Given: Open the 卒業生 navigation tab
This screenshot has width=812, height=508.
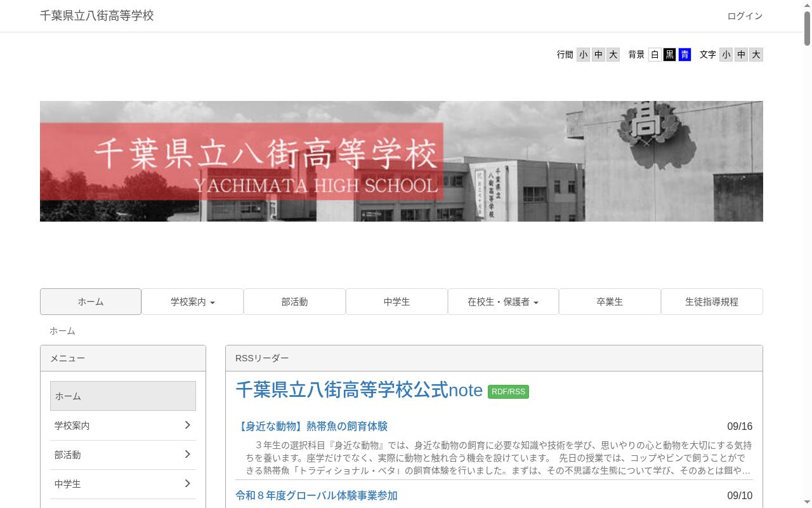Looking at the screenshot, I should (610, 302).
